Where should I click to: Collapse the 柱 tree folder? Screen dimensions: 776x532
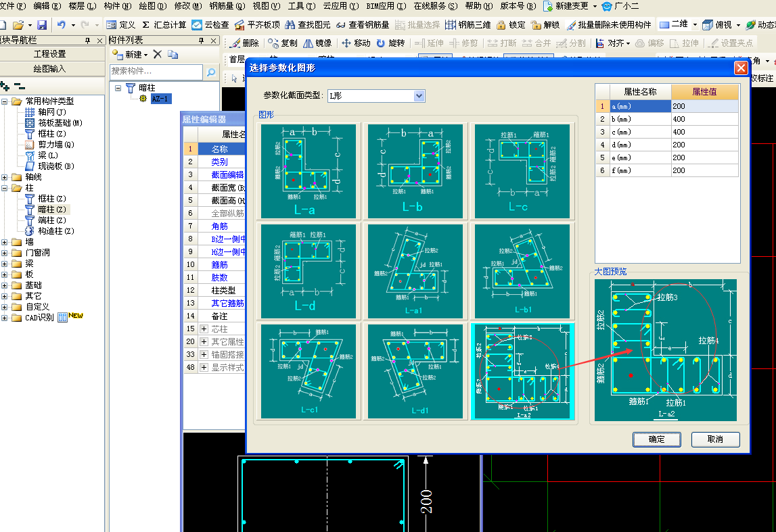[5, 188]
